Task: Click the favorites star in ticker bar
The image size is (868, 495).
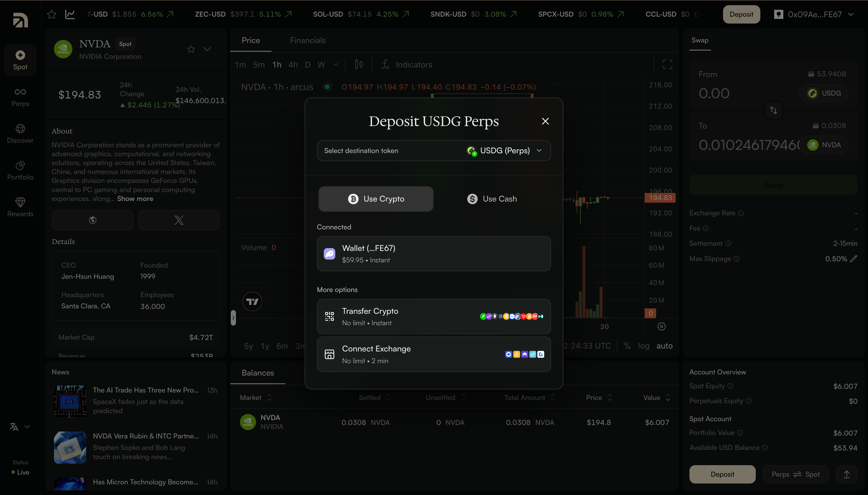Action: click(52, 14)
